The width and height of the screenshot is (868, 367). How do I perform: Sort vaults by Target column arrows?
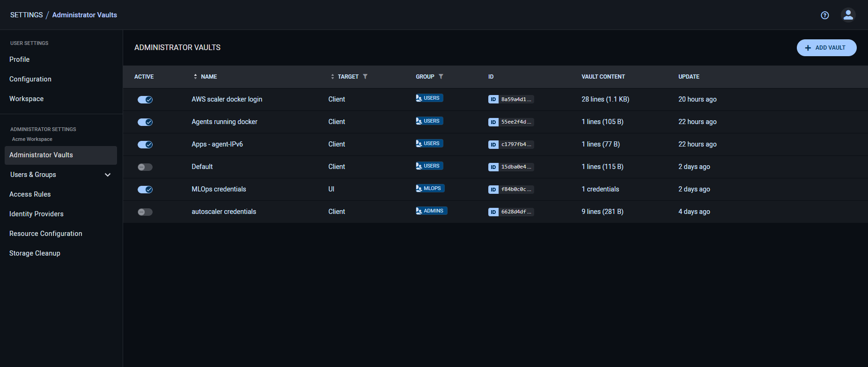[332, 76]
